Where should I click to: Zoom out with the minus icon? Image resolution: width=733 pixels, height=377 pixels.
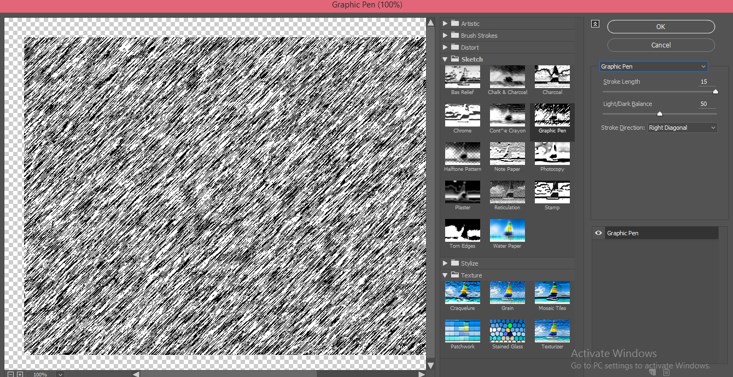pos(11,374)
